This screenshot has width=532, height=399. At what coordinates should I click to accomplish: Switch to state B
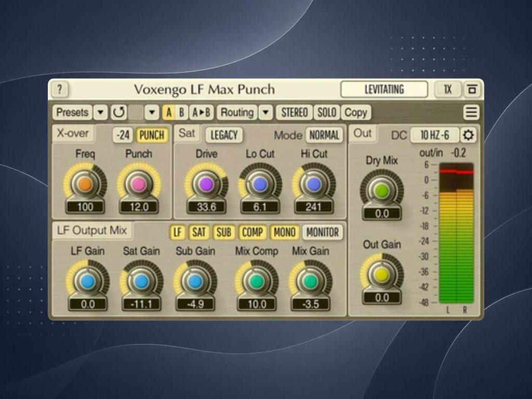pyautogui.click(x=181, y=112)
